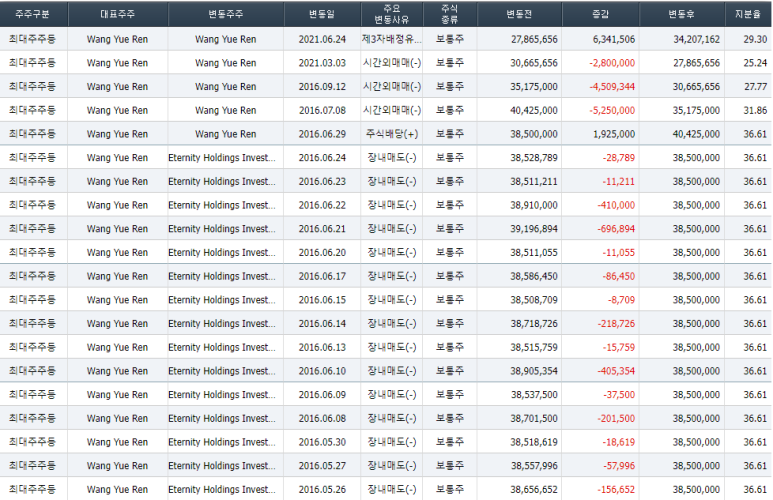This screenshot has height=500, width=773.
Task: Select the date 2016.06.14
Action: 322,324
